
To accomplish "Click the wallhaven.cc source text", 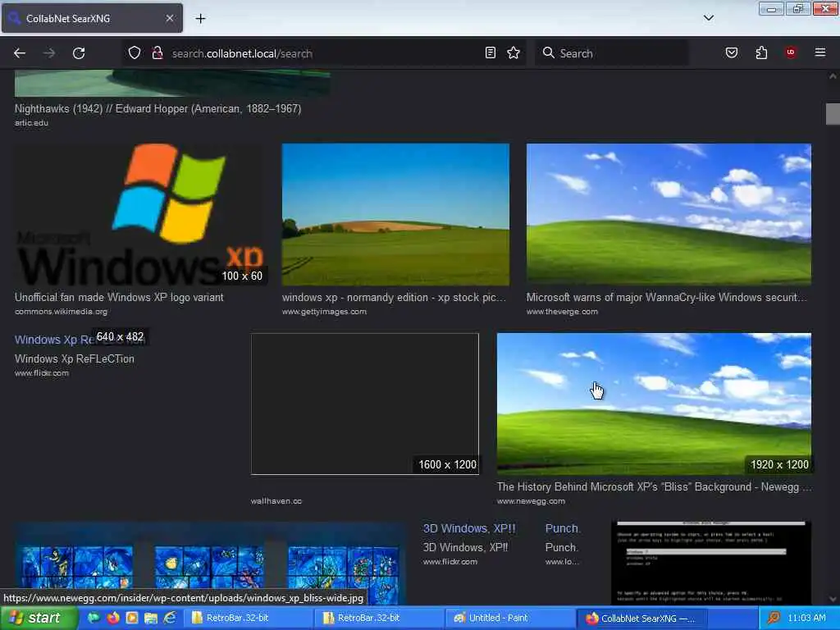I will pos(276,501).
